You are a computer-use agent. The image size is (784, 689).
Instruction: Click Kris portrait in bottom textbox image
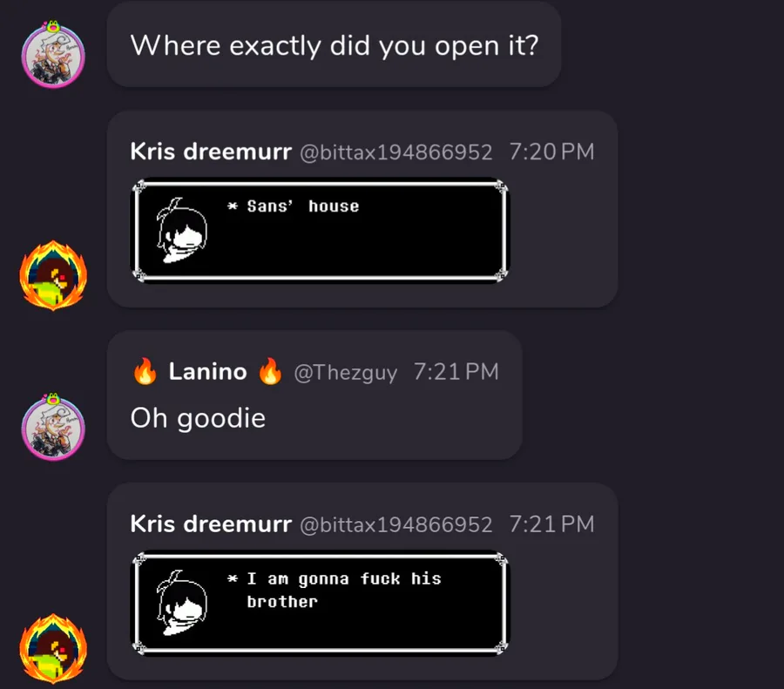(x=181, y=603)
